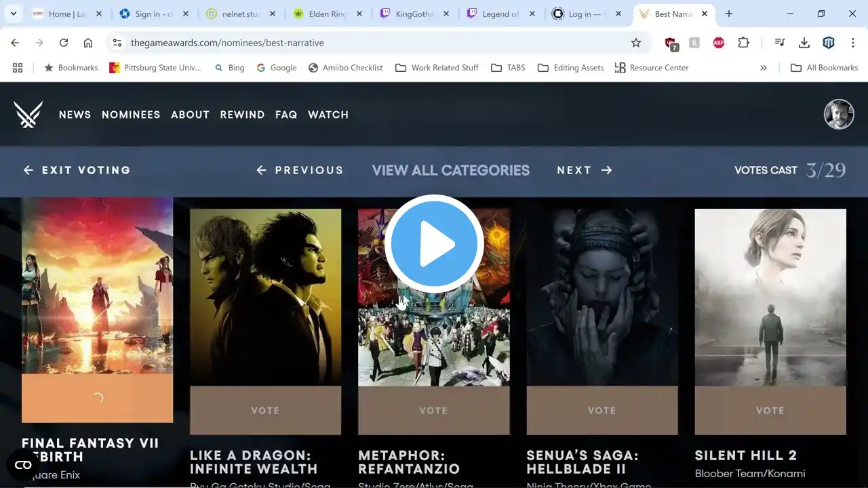Vote for Metaphor: ReFantazio
The image size is (868, 488).
(433, 410)
